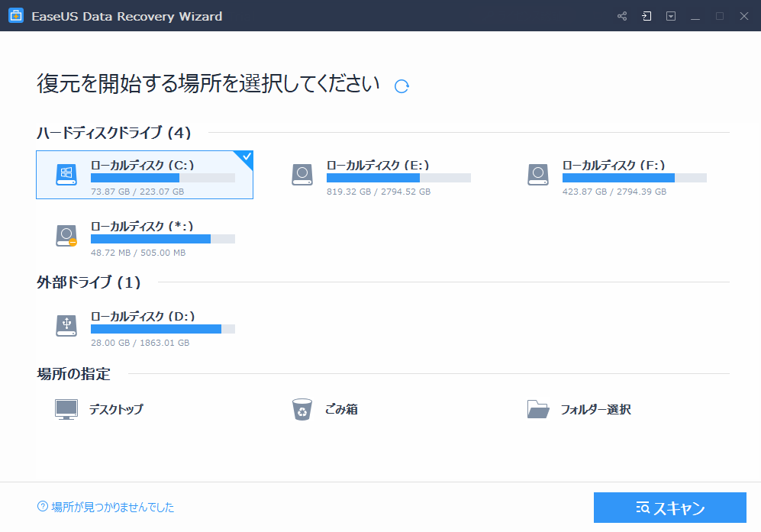Click the 48.72 MB / 505.00 MB text
Screen dimensions: 761x532
138,253
